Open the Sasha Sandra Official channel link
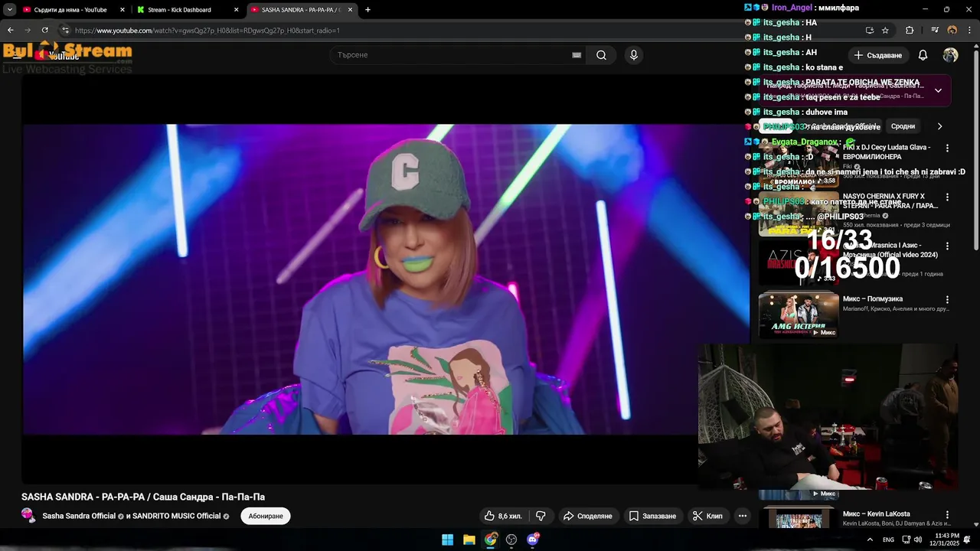This screenshot has width=980, height=551. [x=79, y=516]
